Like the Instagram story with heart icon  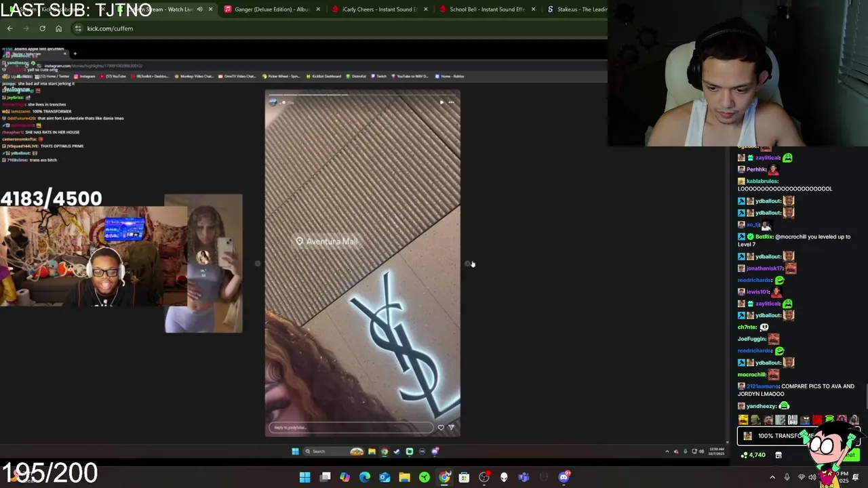click(x=441, y=428)
